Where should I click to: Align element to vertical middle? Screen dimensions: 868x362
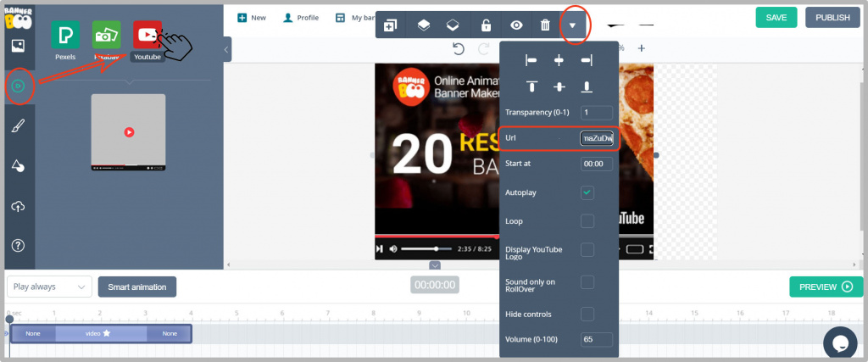(x=559, y=86)
